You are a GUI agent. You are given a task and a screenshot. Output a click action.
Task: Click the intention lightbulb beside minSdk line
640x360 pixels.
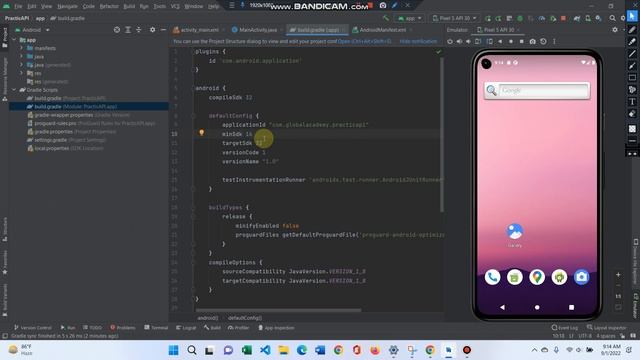pyautogui.click(x=201, y=133)
